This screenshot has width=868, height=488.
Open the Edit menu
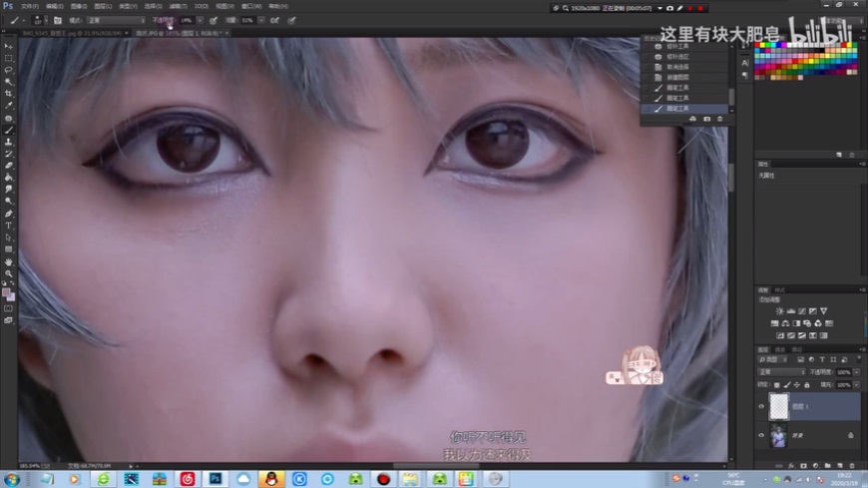click(x=54, y=6)
